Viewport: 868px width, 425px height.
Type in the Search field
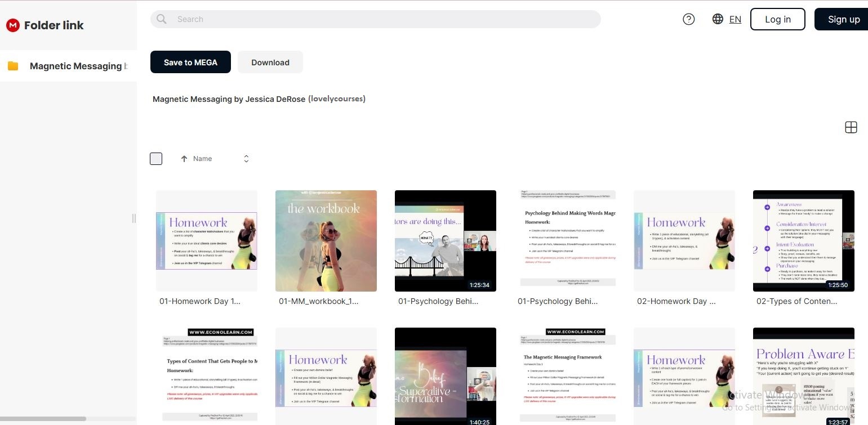383,19
